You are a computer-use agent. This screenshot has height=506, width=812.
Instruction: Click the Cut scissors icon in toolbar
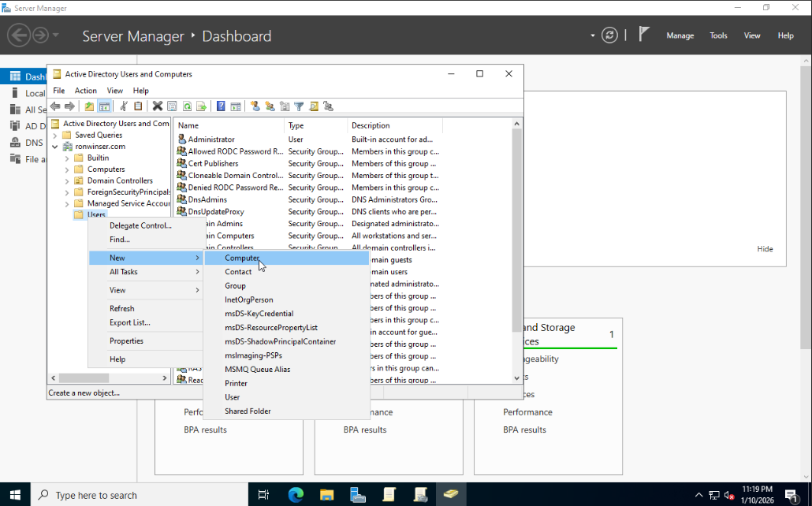pos(123,106)
